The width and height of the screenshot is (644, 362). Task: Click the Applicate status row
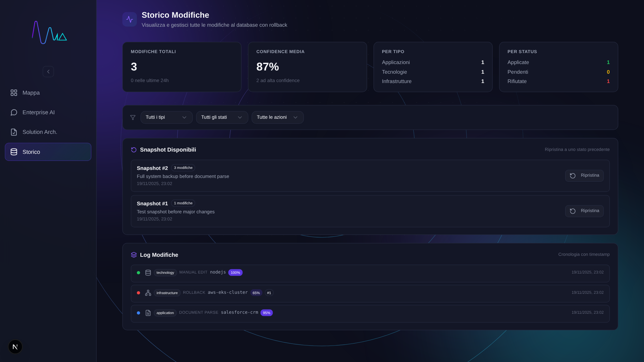point(559,62)
